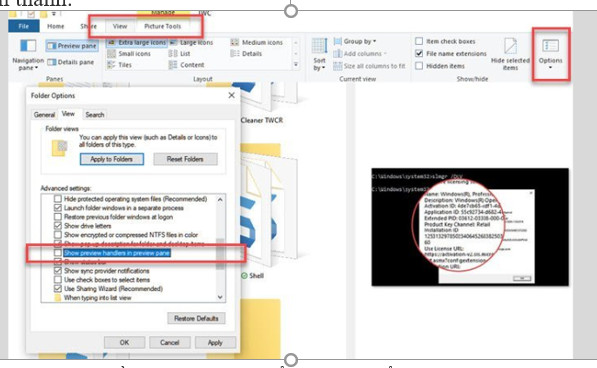The width and height of the screenshot is (597, 368).
Task: Open the Group by dropdown
Action: tap(355, 41)
